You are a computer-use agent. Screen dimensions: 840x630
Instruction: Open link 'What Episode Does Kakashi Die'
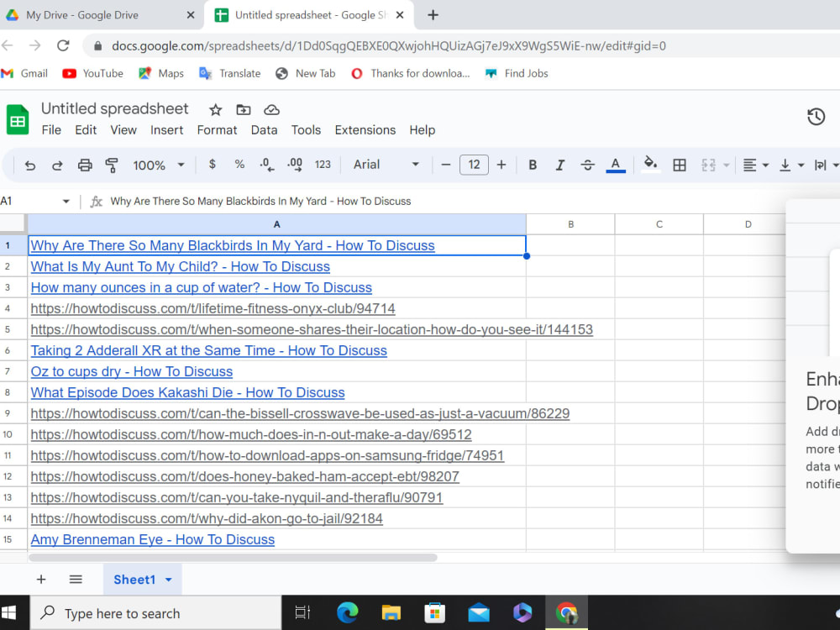[187, 392]
